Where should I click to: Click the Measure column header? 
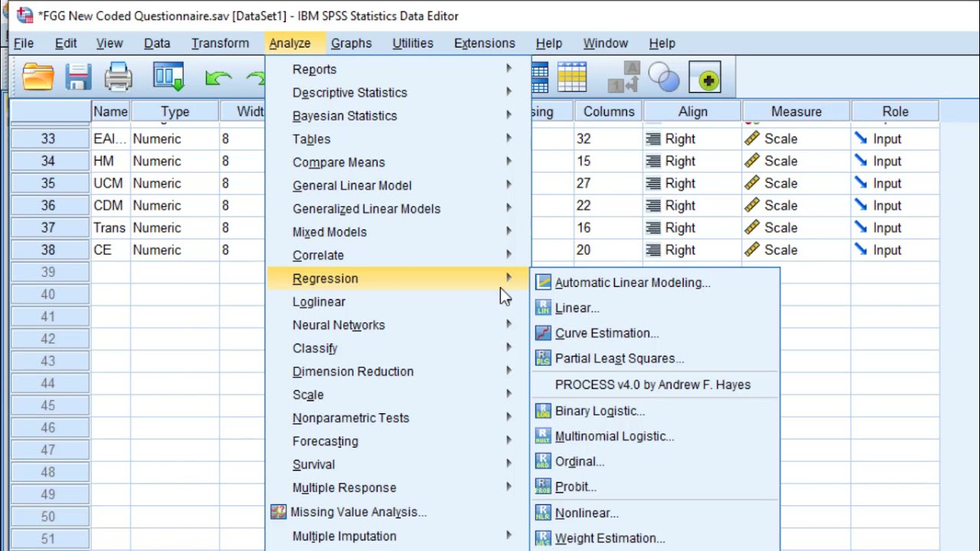(796, 112)
